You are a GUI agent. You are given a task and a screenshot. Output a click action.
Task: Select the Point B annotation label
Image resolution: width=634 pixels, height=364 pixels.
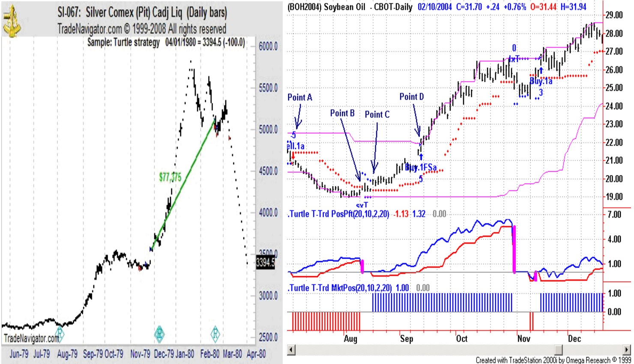342,113
